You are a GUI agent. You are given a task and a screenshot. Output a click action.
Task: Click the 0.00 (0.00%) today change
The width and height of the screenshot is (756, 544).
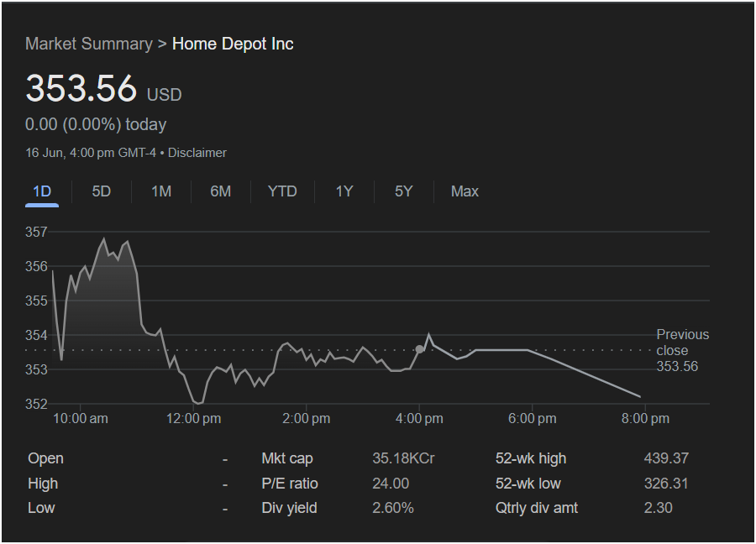tap(96, 124)
